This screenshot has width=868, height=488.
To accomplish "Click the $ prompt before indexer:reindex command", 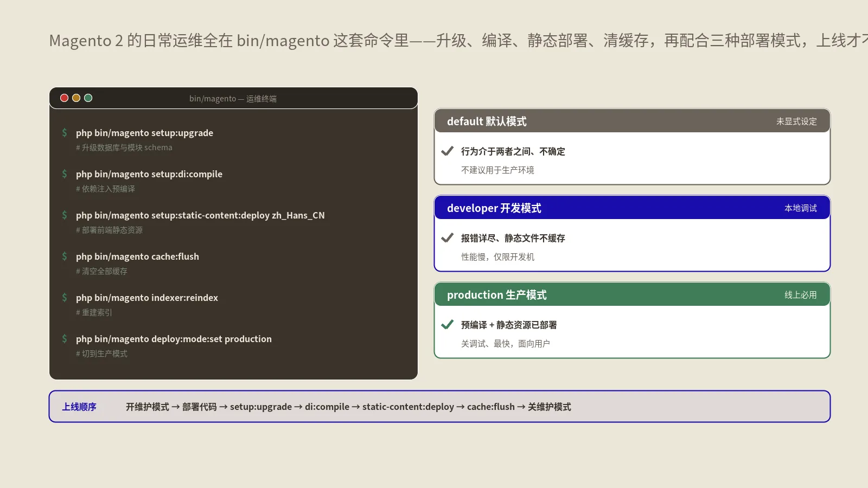I will pyautogui.click(x=65, y=298).
